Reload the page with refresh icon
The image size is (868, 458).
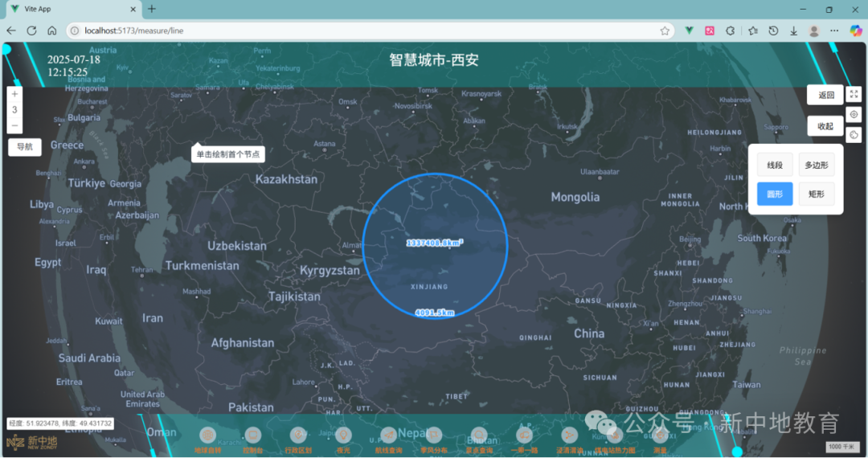pos(31,31)
